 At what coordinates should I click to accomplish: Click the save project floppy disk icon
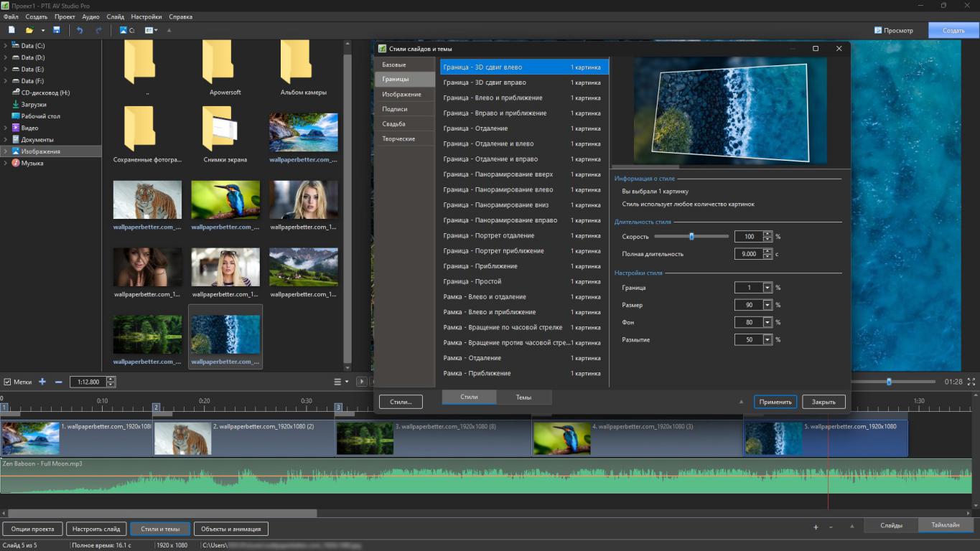click(57, 30)
